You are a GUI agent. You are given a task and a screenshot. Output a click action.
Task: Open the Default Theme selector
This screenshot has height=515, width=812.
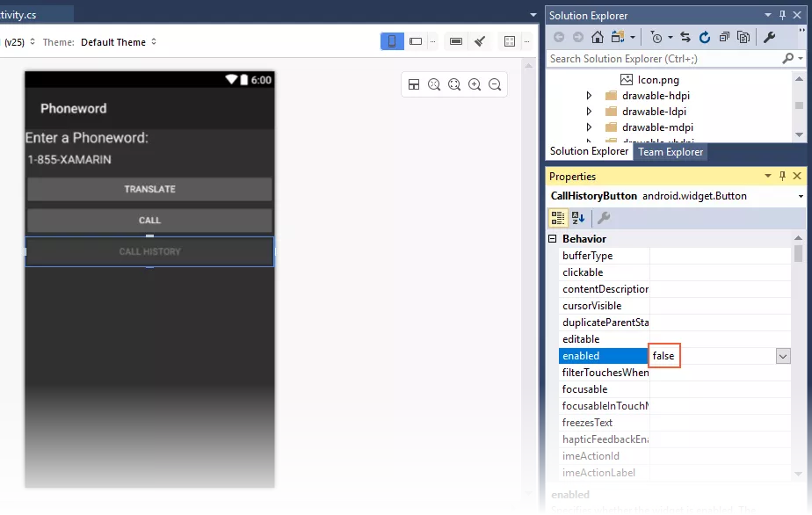pos(119,42)
